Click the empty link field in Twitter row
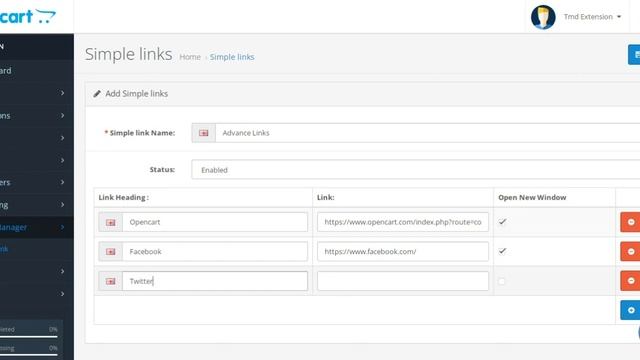 (x=403, y=281)
